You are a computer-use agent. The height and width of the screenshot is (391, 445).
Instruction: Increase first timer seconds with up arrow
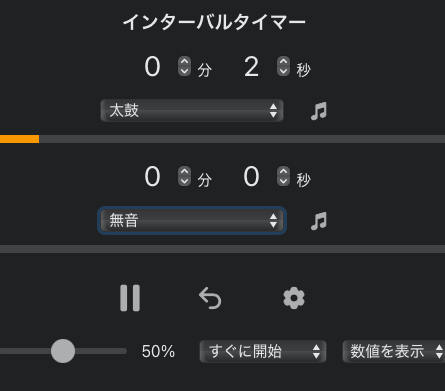[x=283, y=61]
